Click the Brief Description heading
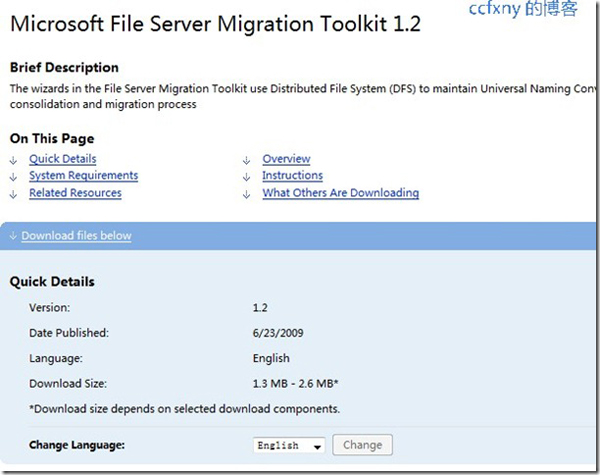600x475 pixels. (64, 68)
